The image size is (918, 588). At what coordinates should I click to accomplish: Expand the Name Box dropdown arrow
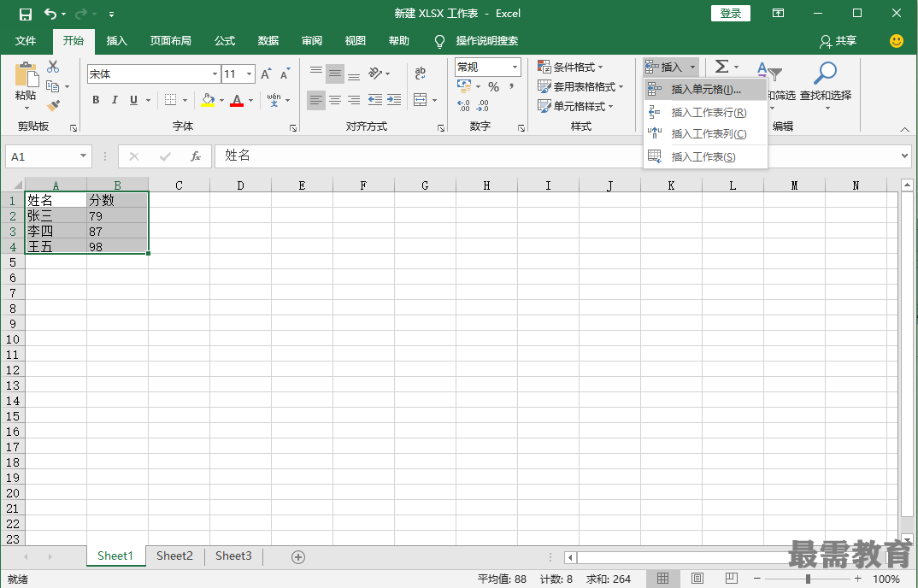[x=83, y=156]
